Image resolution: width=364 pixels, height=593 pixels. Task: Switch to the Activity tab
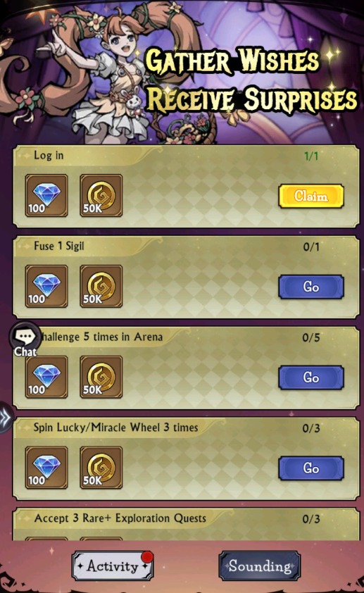[x=113, y=566]
